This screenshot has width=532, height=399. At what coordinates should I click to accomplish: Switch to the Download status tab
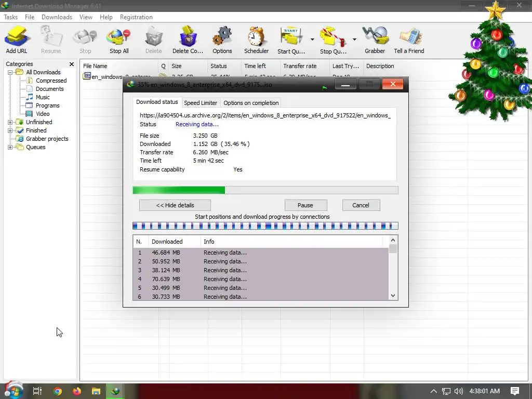click(x=157, y=102)
